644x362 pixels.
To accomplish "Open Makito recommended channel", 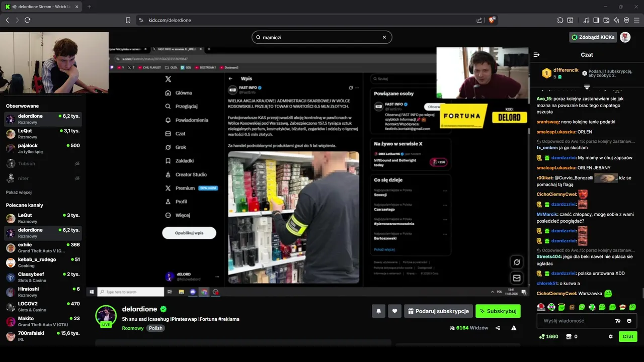I will tap(43, 321).
